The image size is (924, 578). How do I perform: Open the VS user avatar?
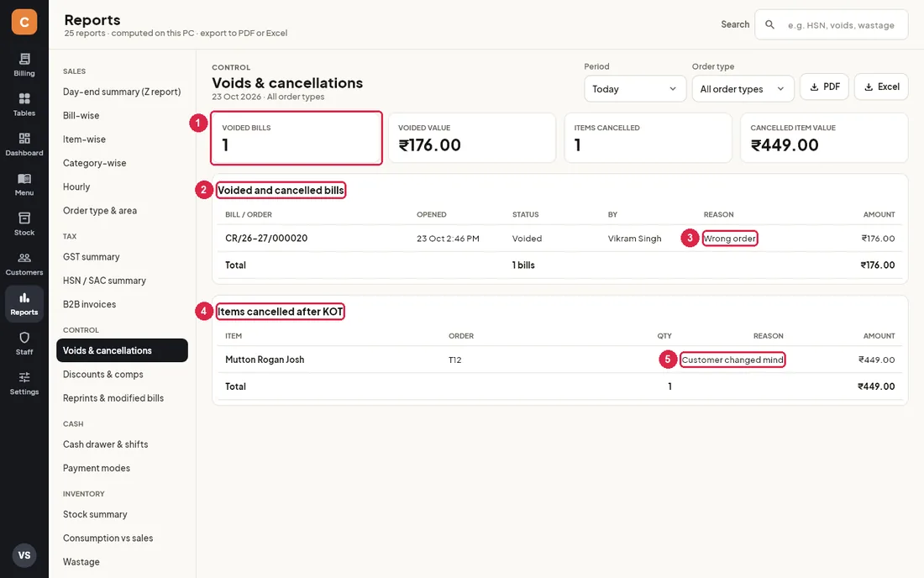coord(24,555)
